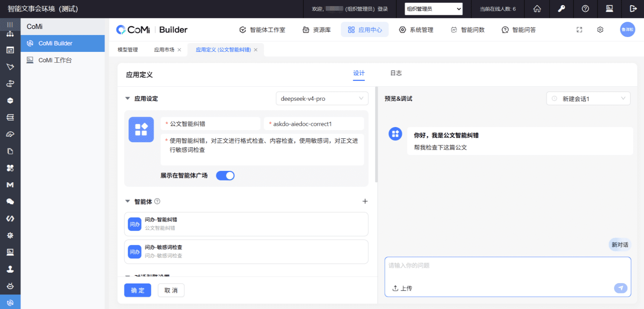Open help via the question mark icon
644x309 pixels.
click(x=585, y=9)
